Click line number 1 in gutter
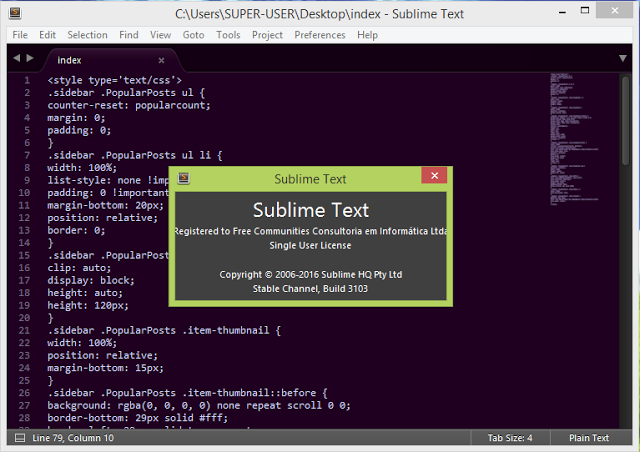 (27, 80)
